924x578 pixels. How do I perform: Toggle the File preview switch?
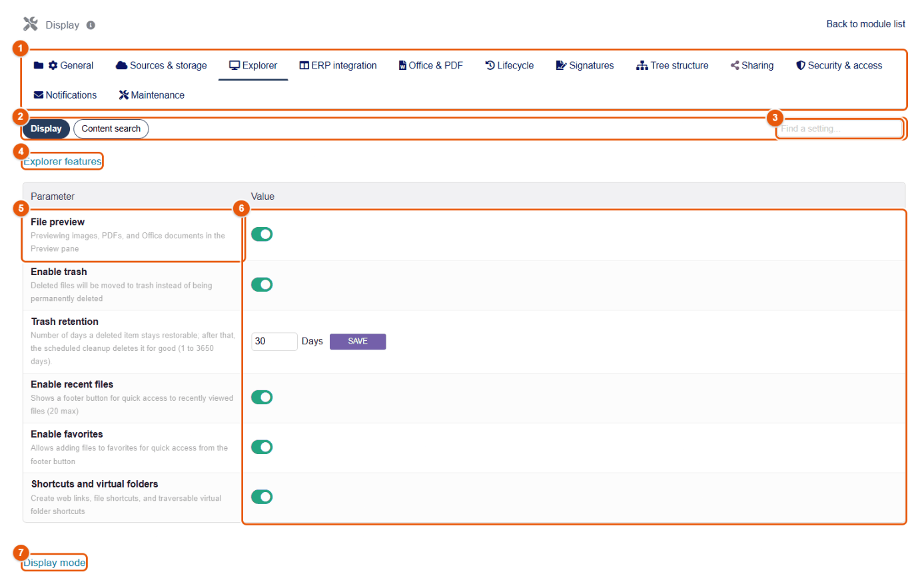coord(262,234)
